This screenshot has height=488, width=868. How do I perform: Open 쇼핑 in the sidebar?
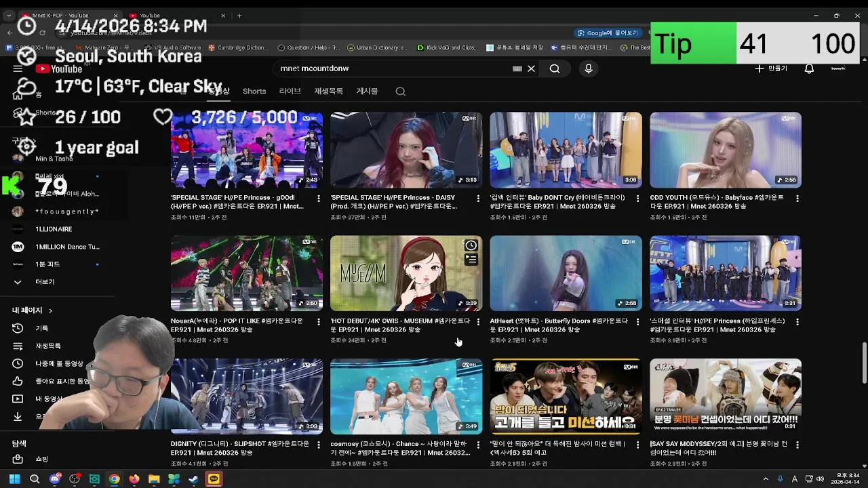[31, 459]
